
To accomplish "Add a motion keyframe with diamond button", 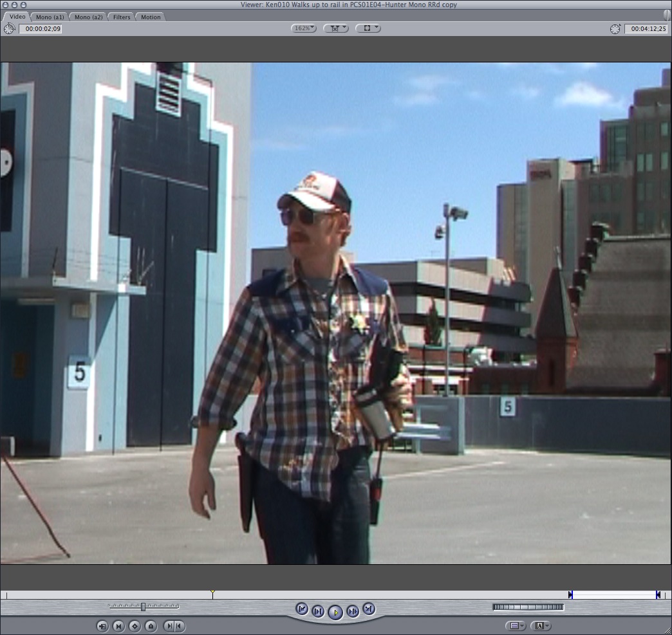I will pyautogui.click(x=135, y=625).
